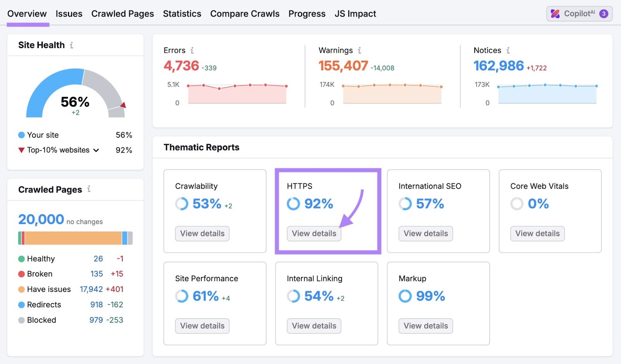Open the JS Impact tab
The image size is (621, 364).
355,14
